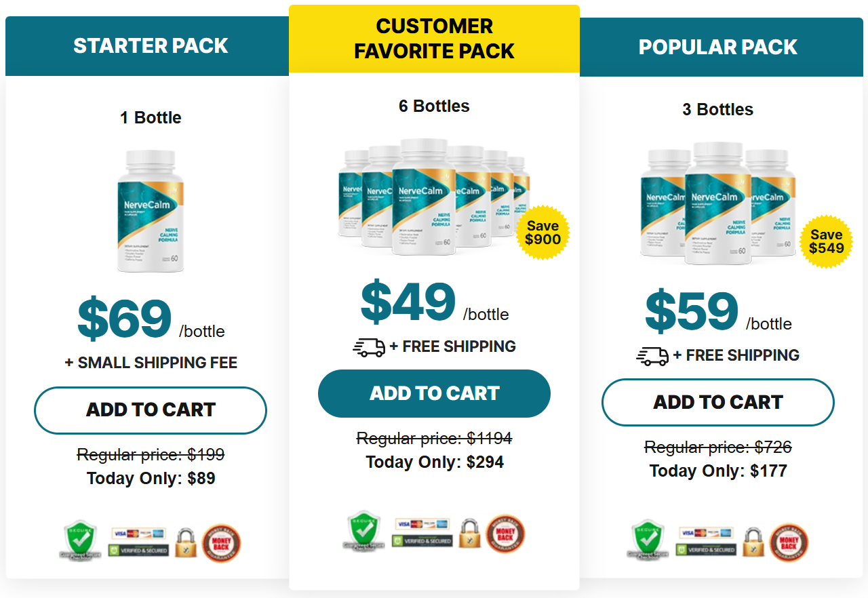Click the green secure shield in Popular Pack footer

click(648, 540)
